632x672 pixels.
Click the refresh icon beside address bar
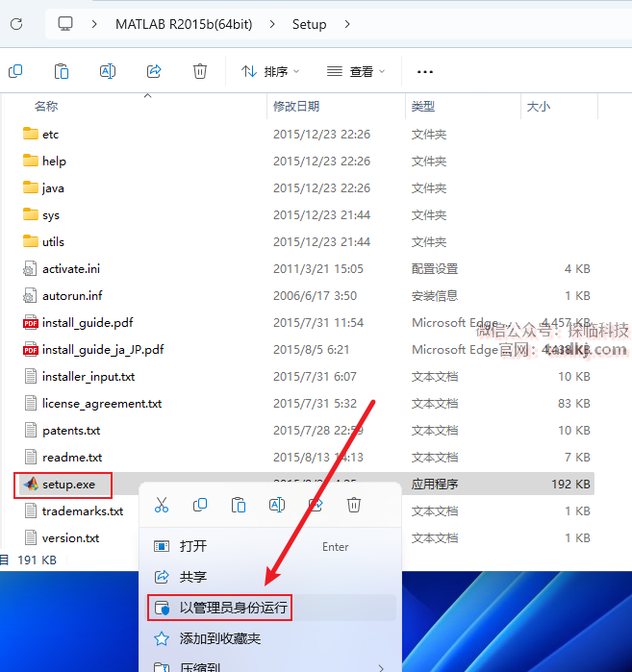coord(16,24)
